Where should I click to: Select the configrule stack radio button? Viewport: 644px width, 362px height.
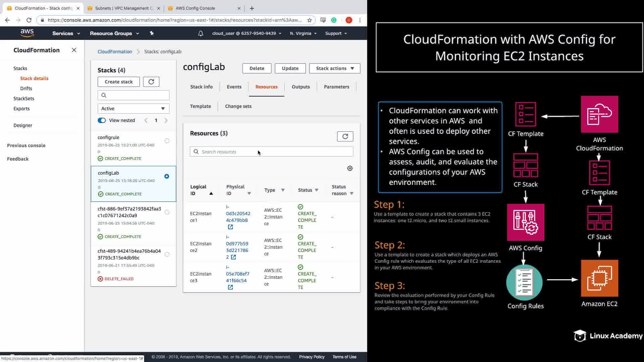167,141
